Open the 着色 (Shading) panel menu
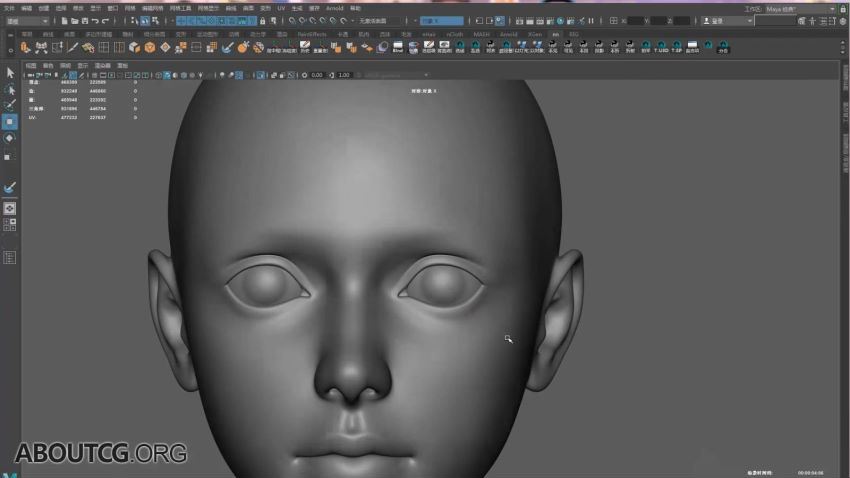Viewport: 850px width, 478px height. (x=48, y=65)
